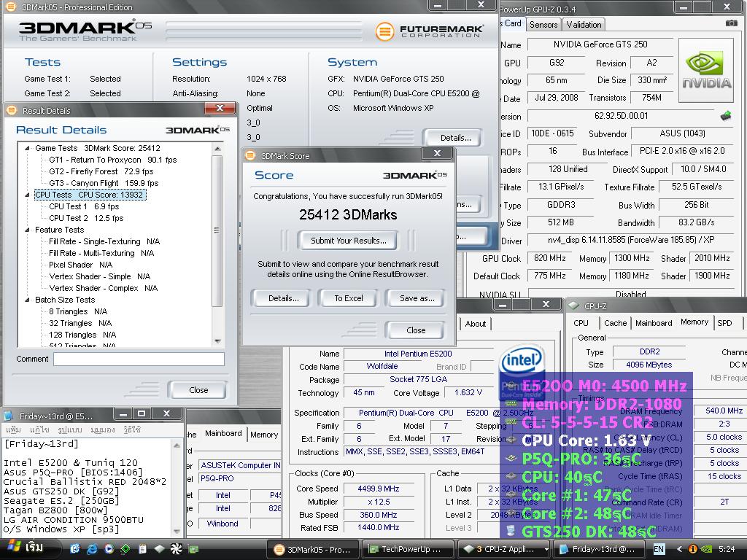747x560 pixels.
Task: Click the NVIDIA logo in GPU-Z
Action: [706, 71]
